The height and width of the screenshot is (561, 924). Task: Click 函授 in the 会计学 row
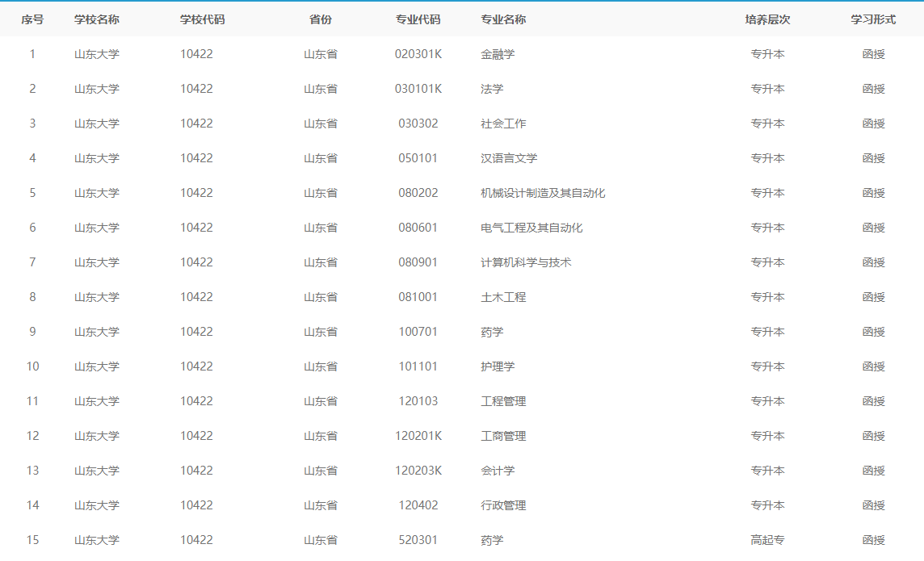[x=873, y=471]
